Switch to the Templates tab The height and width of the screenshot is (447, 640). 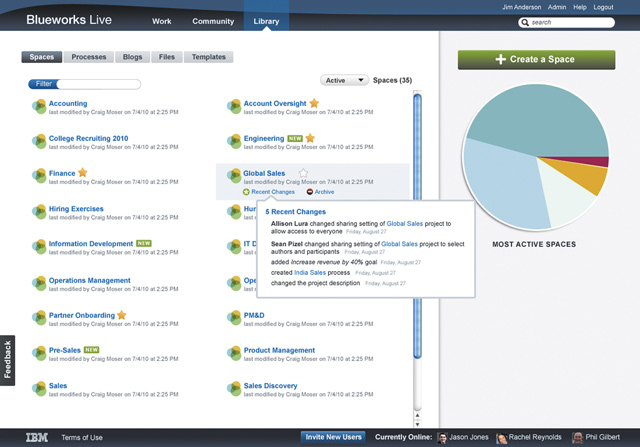pos(209,57)
